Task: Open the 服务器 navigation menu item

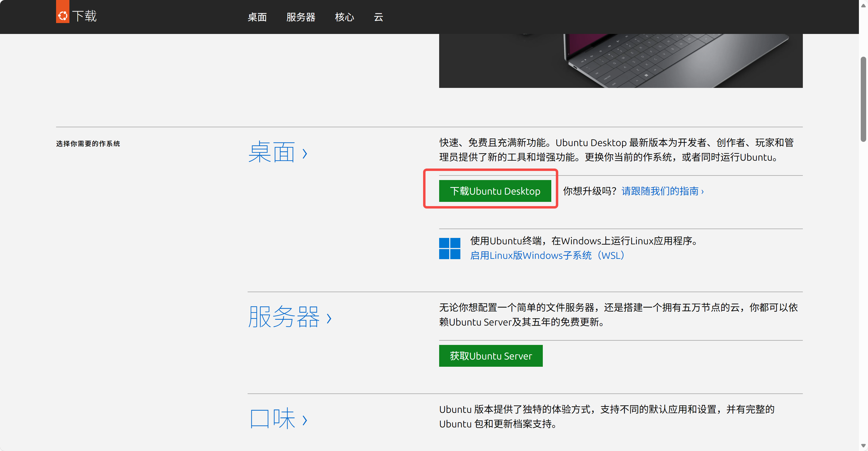Action: pos(301,17)
